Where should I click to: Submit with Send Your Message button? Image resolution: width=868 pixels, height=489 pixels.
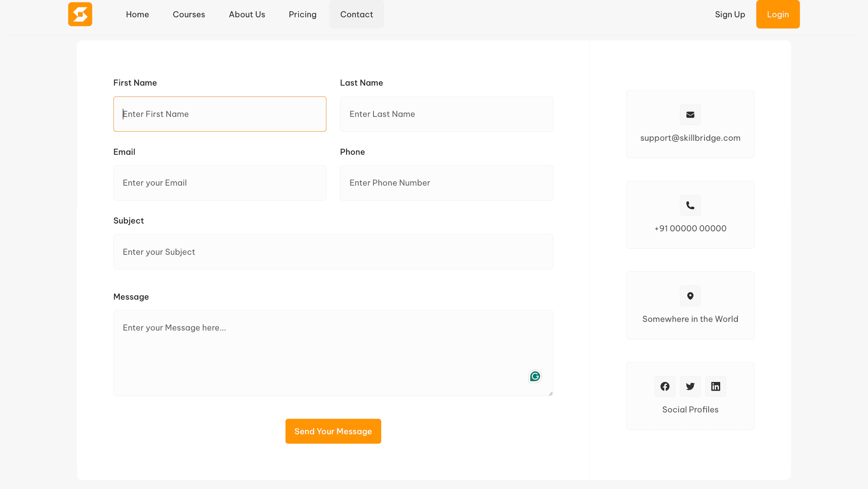[333, 431]
